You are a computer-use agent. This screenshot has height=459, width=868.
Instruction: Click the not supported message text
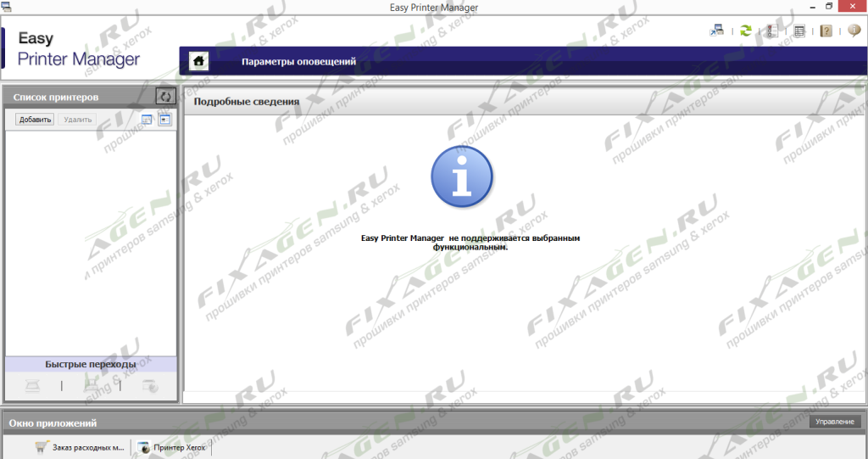click(x=470, y=243)
